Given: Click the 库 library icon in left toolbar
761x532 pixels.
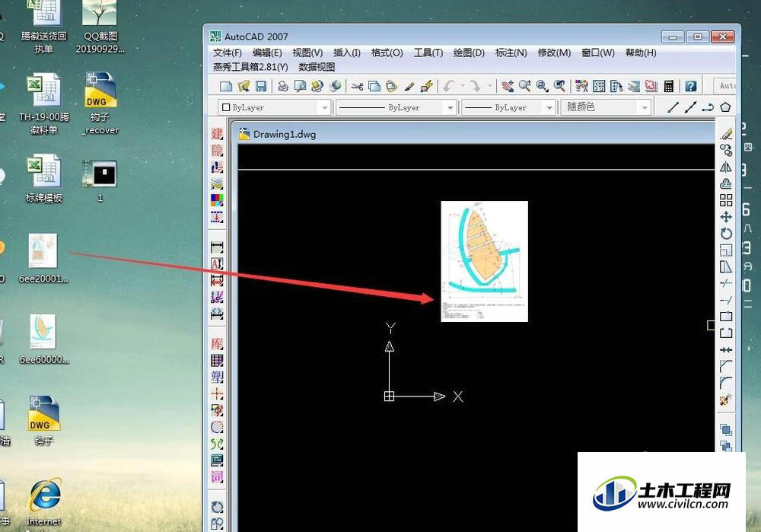Looking at the screenshot, I should (217, 344).
